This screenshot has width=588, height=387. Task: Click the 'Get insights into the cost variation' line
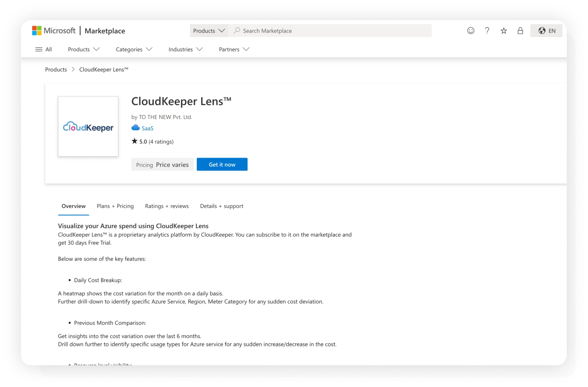[x=130, y=336]
